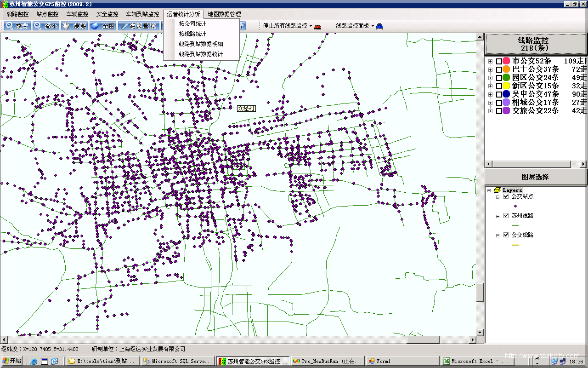Check the 园区公交24条 checkbox
This screenshot has width=588, height=368.
coord(499,78)
